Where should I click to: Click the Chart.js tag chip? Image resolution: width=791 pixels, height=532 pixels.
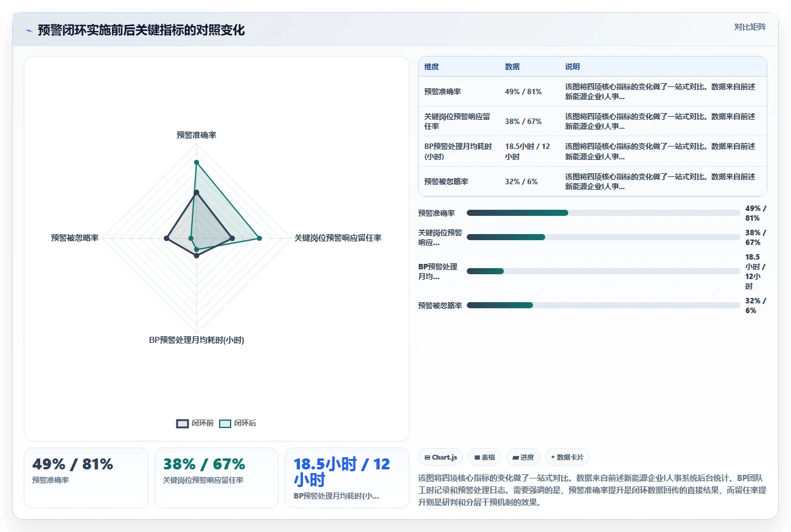pos(441,457)
